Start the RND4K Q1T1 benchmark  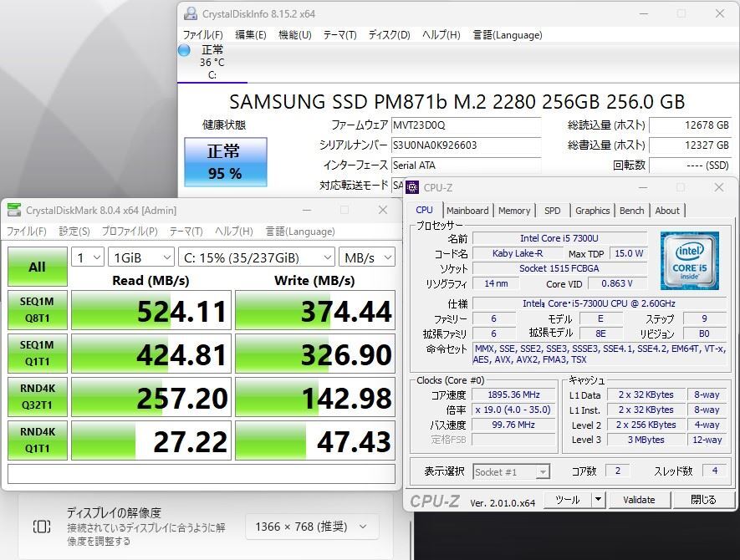pos(38,440)
